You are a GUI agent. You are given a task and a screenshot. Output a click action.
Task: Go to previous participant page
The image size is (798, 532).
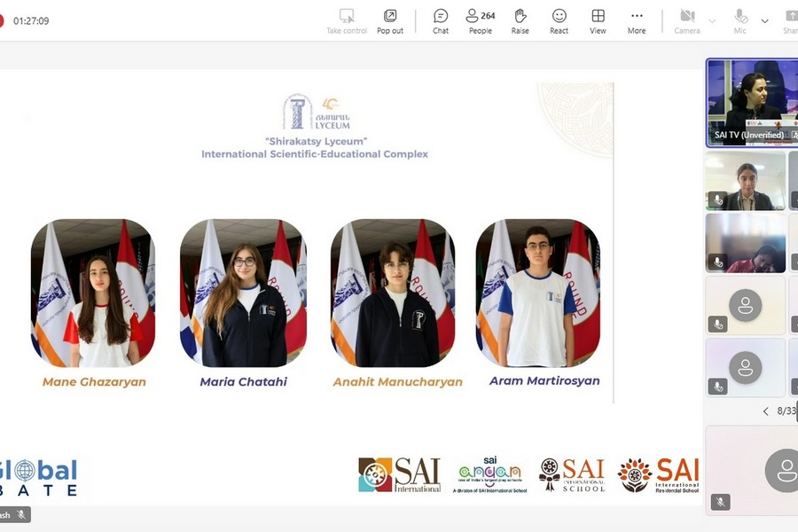[766, 411]
